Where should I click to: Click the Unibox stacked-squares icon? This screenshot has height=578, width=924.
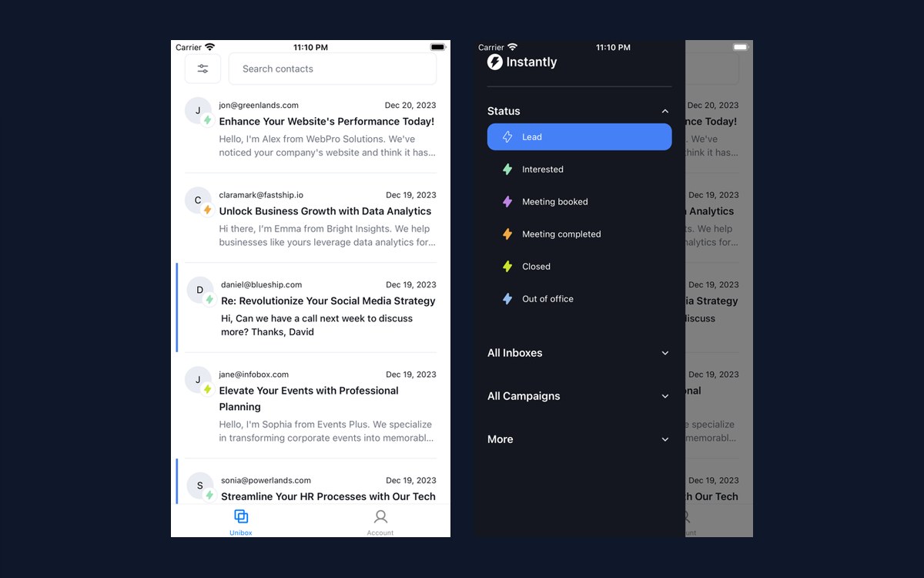[241, 516]
